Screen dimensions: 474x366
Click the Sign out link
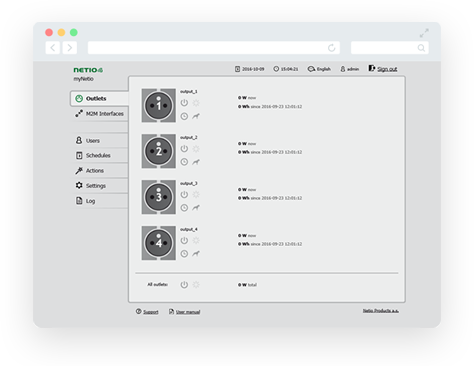[387, 69]
